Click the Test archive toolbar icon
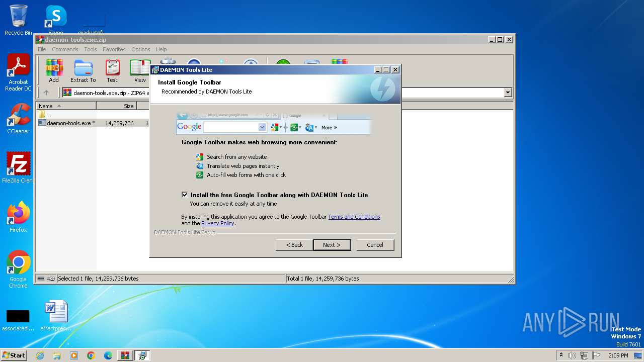The image size is (644, 362). click(112, 70)
